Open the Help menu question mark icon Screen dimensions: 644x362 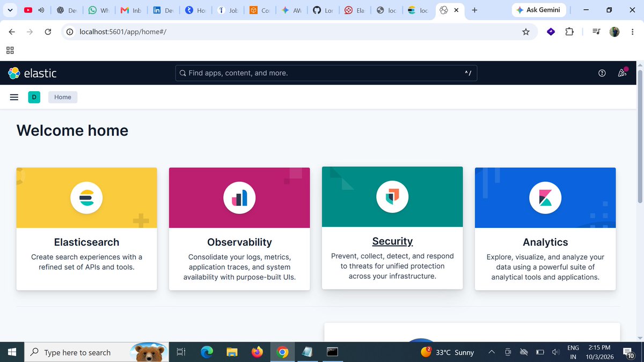[602, 73]
